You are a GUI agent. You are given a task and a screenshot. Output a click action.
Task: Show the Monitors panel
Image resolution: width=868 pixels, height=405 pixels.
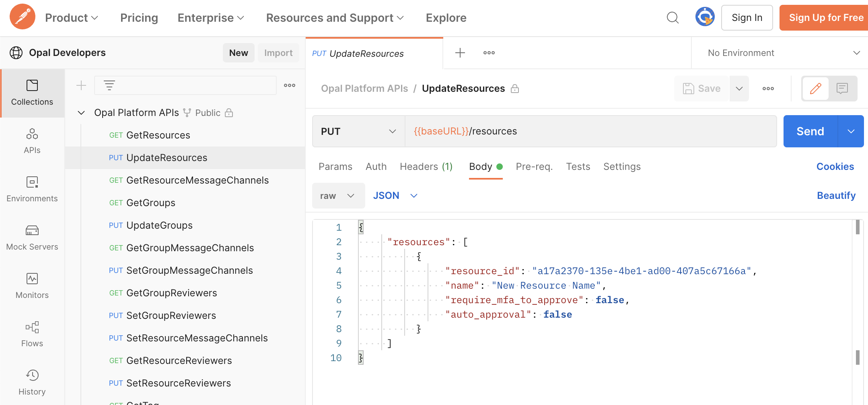coord(32,286)
